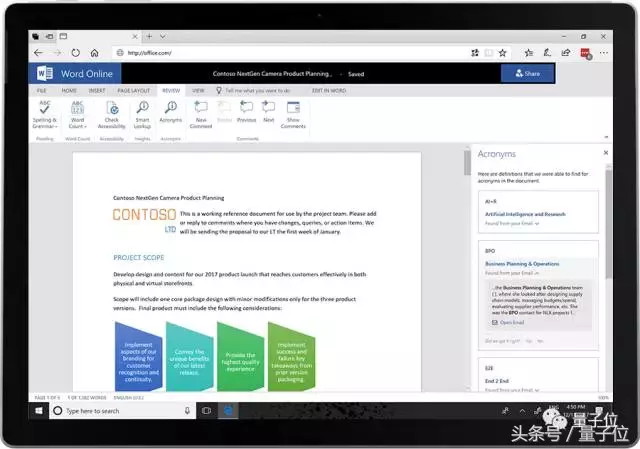
Task: Open the Favorites hub icon
Action: click(529, 53)
